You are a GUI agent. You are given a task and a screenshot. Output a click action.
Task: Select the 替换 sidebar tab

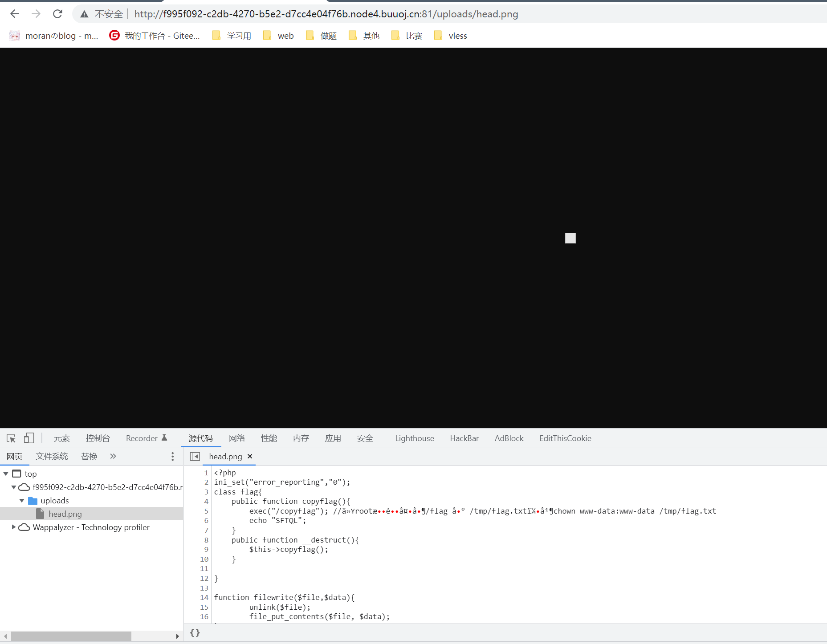tap(90, 456)
